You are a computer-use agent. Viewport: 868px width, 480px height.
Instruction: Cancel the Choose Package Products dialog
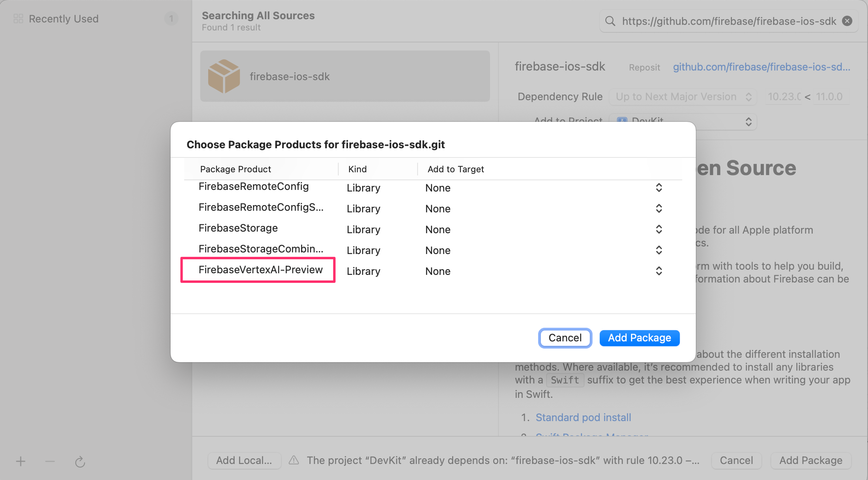pyautogui.click(x=565, y=338)
